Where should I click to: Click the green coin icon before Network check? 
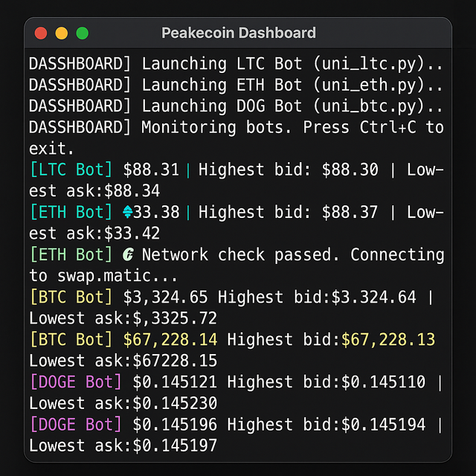pos(128,254)
